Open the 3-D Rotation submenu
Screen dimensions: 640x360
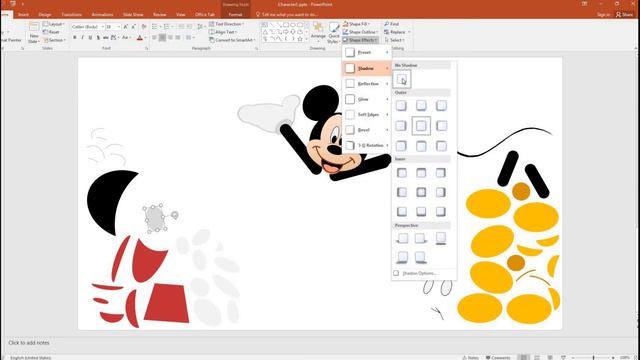(x=366, y=145)
